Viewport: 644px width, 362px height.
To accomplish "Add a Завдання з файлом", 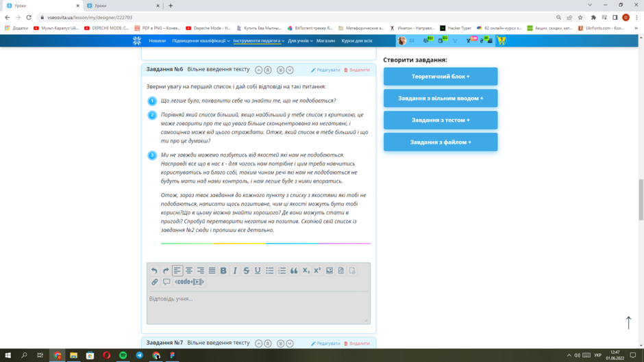I will (441, 142).
